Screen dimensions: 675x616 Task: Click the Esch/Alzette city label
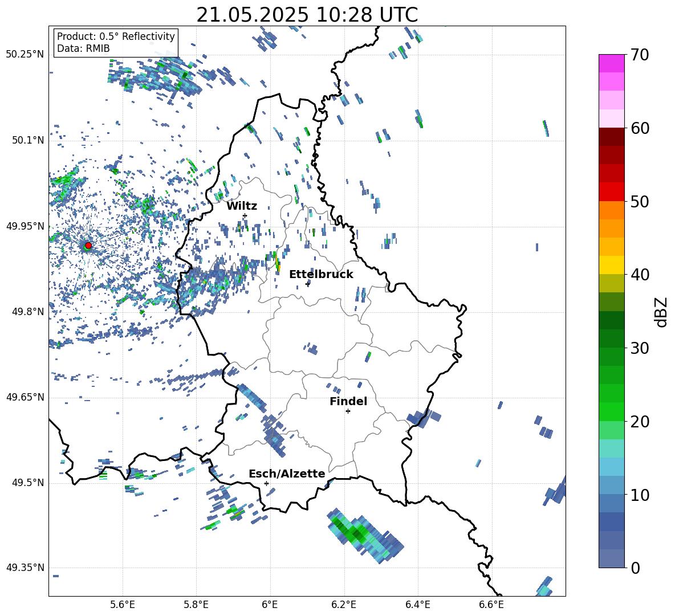287,474
